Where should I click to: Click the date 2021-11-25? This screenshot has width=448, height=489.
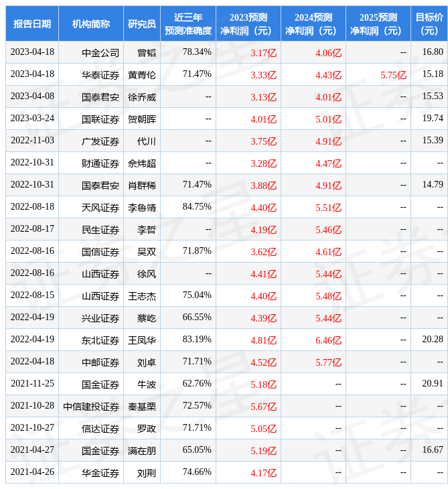point(32,384)
